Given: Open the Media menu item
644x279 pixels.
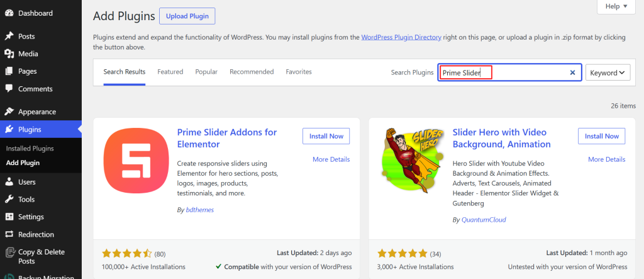Looking at the screenshot, I should 41,54.
